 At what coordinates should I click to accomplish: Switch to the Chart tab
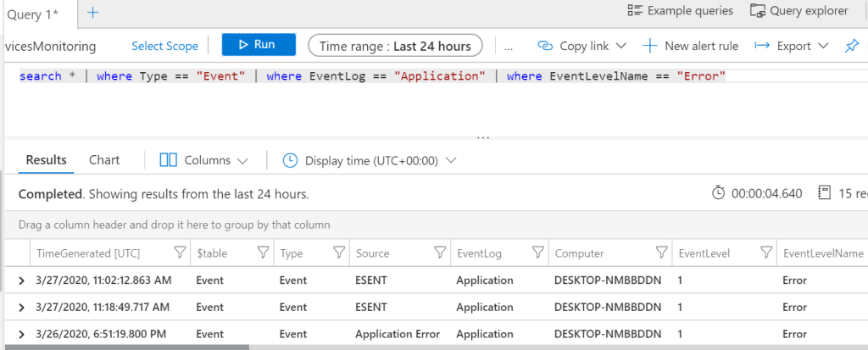[x=104, y=160]
